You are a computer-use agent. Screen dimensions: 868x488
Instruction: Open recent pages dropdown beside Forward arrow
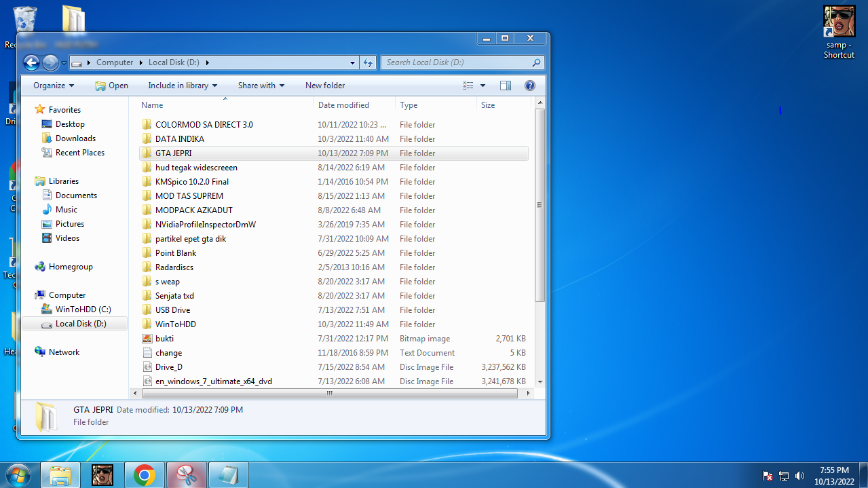(x=64, y=63)
